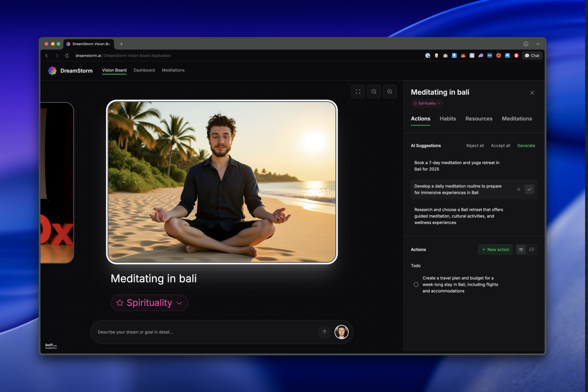Screen dimensions: 588x392
Task: Accept the daily meditation routine suggestion
Action: [x=529, y=189]
